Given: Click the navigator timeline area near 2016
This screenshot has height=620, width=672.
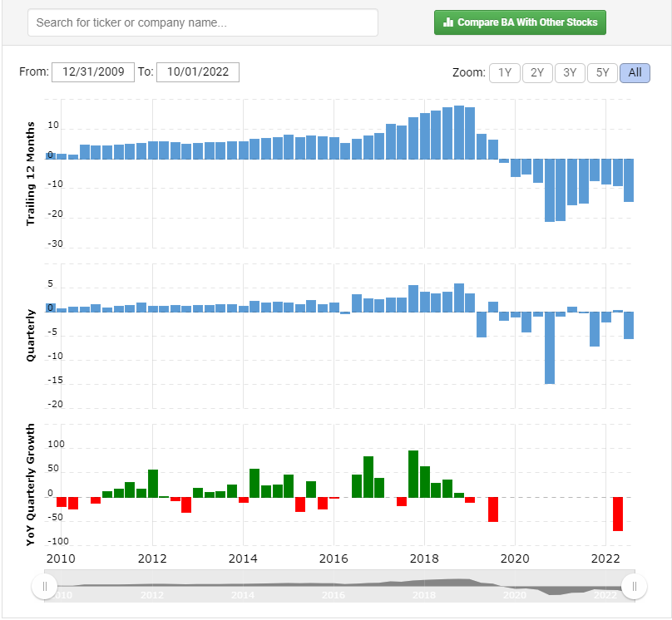Looking at the screenshot, I should (x=334, y=587).
